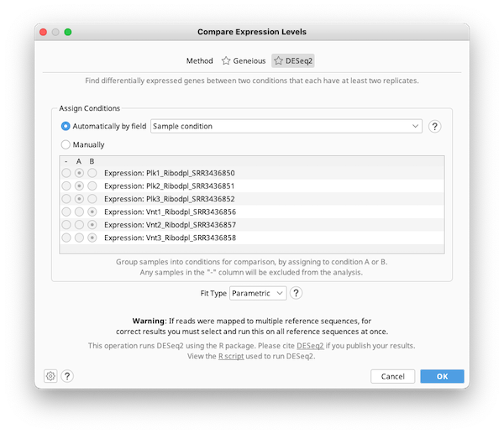Viewport: 504px width, 434px height.
Task: Click the Method label
Action: [200, 60]
